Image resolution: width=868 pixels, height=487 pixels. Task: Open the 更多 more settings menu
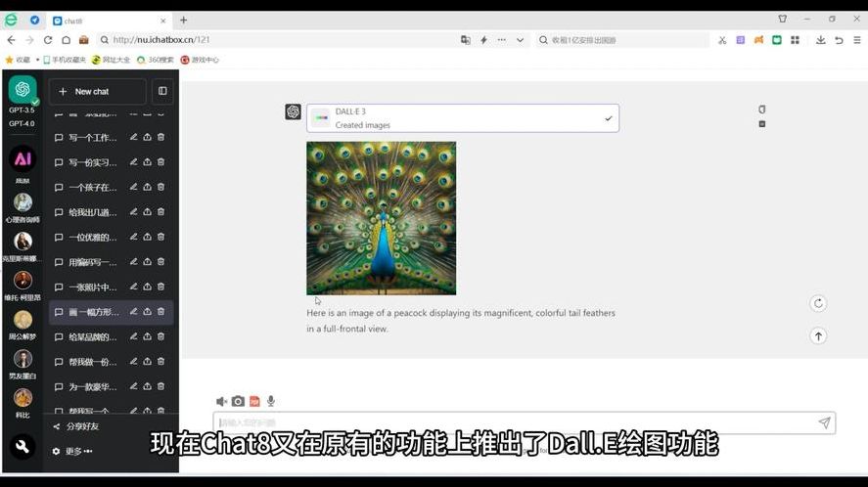[x=72, y=451]
